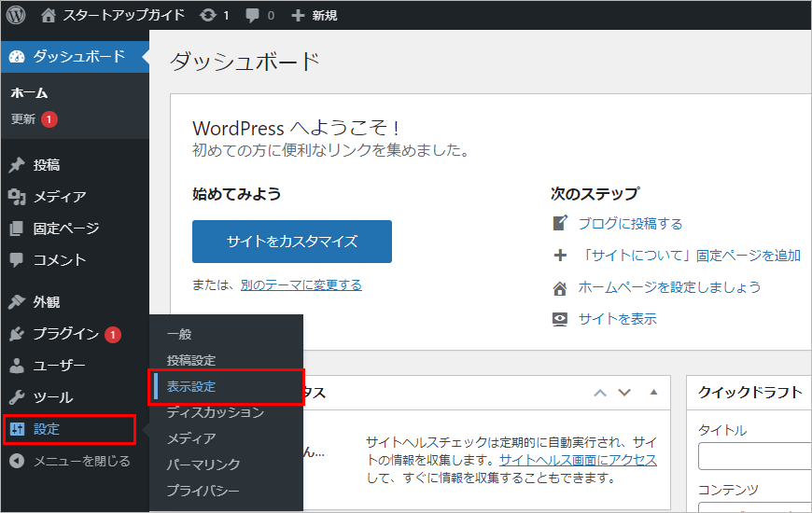Screen dimensions: 812x513
Task: Select パーマリンク in the settings flyout
Action: point(203,464)
